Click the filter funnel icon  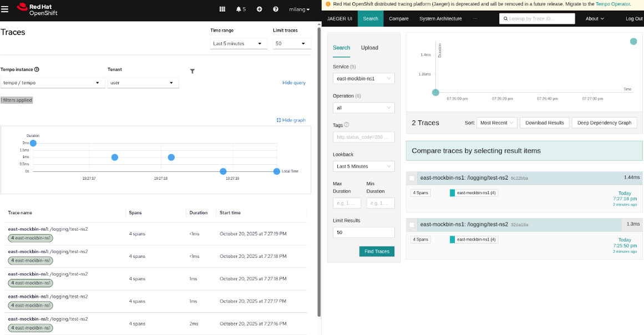pos(192,71)
